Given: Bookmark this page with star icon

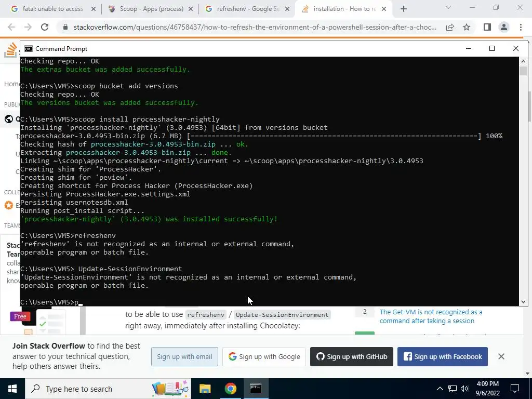Looking at the screenshot, I should (x=467, y=27).
